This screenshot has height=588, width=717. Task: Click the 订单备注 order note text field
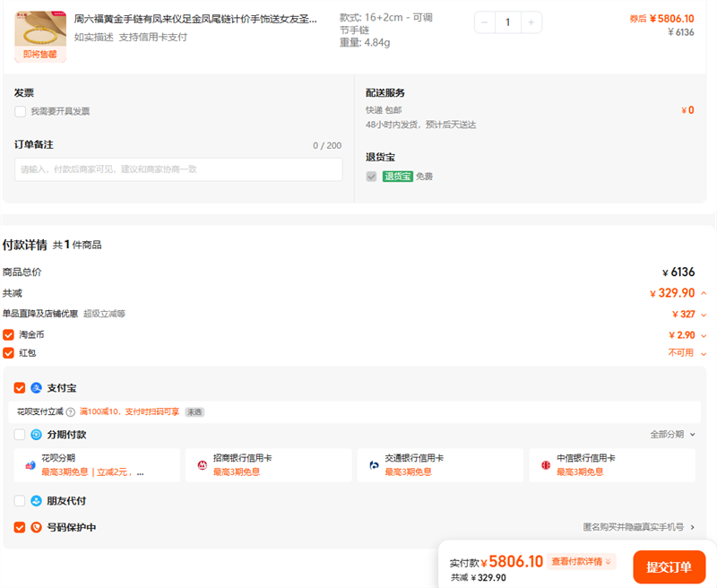tap(178, 169)
